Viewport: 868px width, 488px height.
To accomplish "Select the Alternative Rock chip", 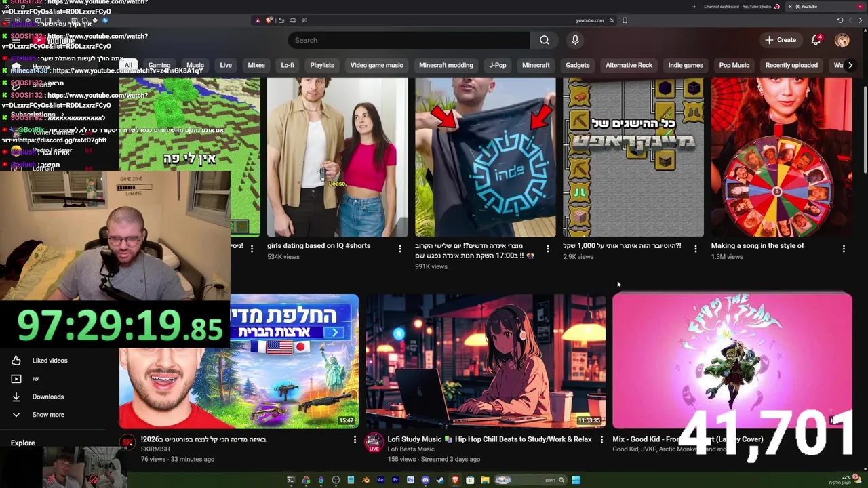I will [629, 65].
